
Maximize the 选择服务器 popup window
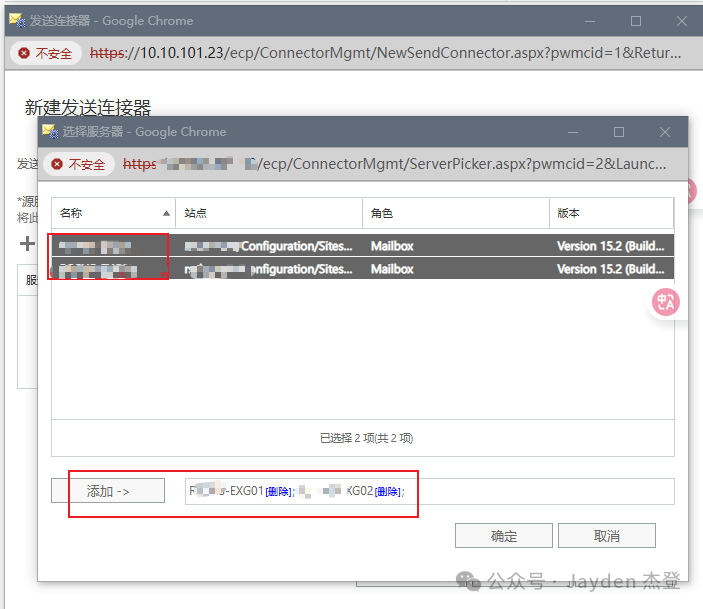pos(618,132)
